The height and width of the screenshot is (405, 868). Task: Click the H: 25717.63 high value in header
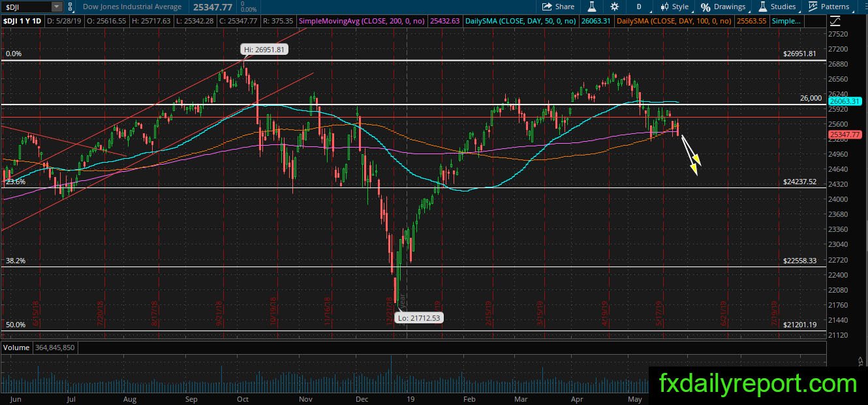pyautogui.click(x=152, y=21)
